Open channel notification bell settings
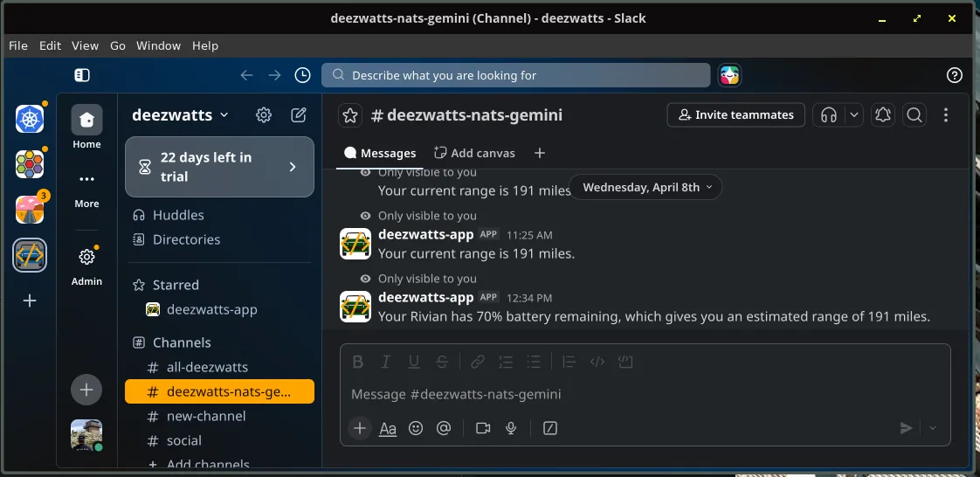Image resolution: width=980 pixels, height=477 pixels. coord(882,115)
